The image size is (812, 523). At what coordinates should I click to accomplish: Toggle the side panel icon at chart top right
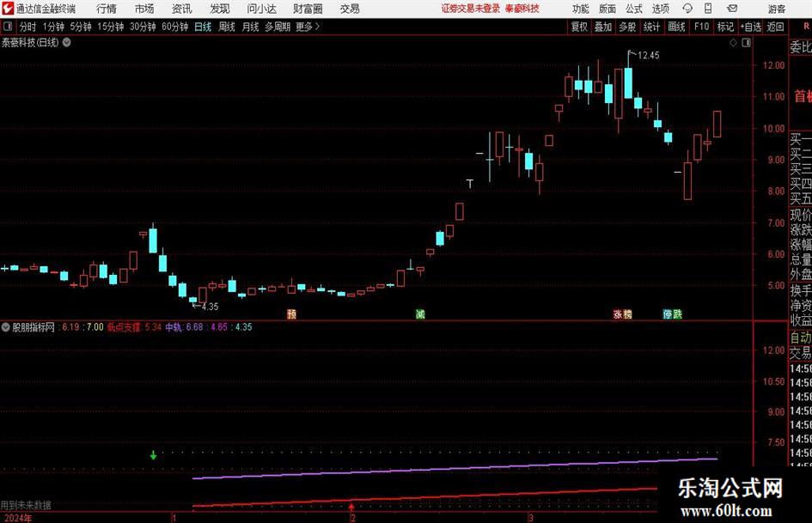pyautogui.click(x=746, y=43)
